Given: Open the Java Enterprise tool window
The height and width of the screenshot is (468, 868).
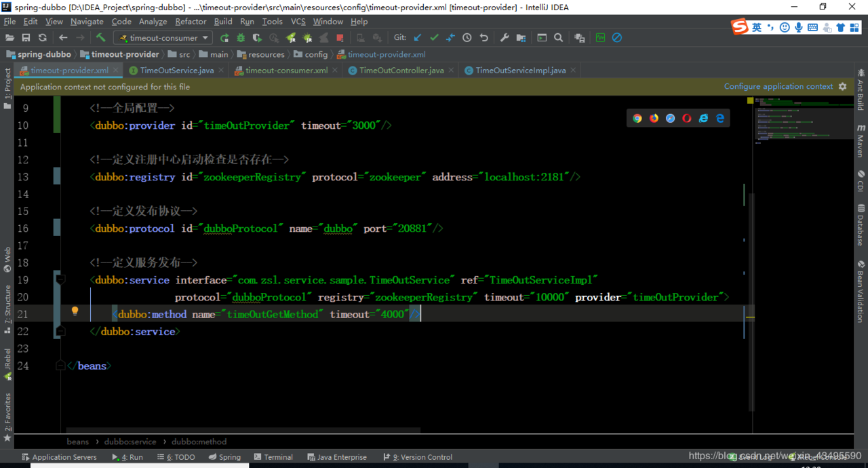Looking at the screenshot, I should tap(337, 457).
